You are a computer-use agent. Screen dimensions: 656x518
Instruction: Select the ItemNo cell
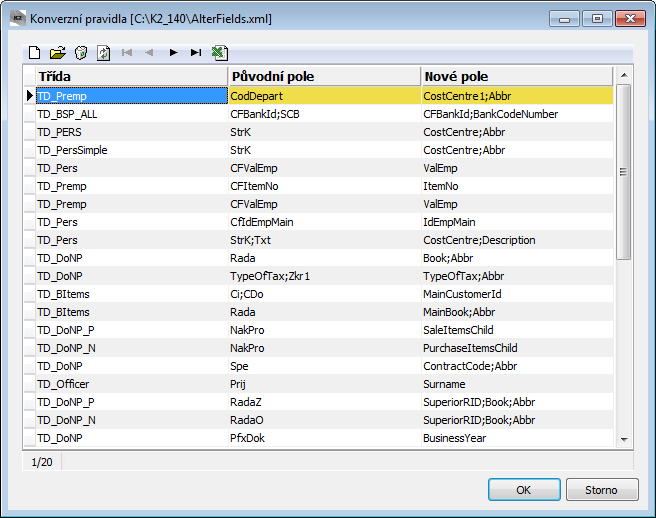point(517,186)
